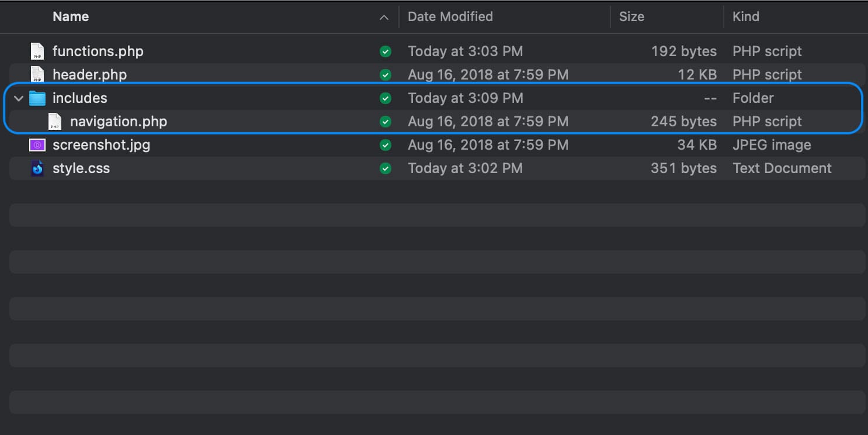Select the blue includes folder icon
868x435 pixels.
(x=37, y=98)
